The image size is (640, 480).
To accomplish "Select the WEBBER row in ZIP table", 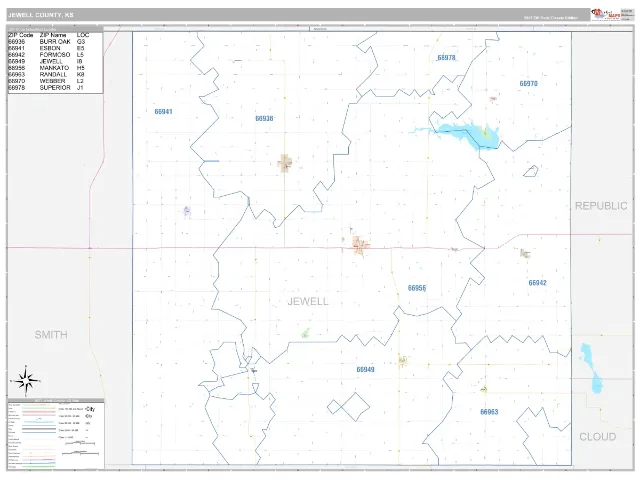I will [47, 81].
